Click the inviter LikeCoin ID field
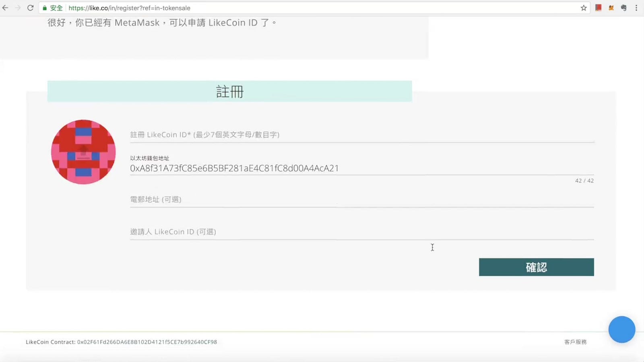 (362, 232)
